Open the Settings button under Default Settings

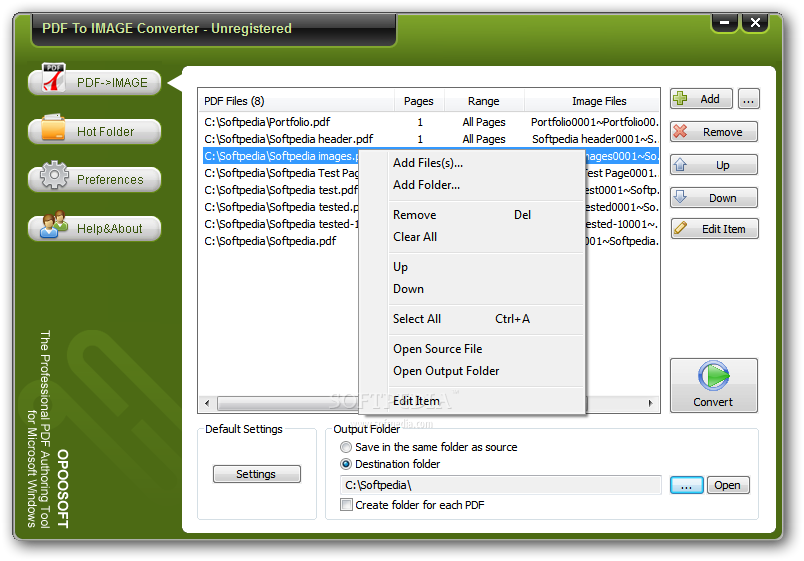pos(256,474)
